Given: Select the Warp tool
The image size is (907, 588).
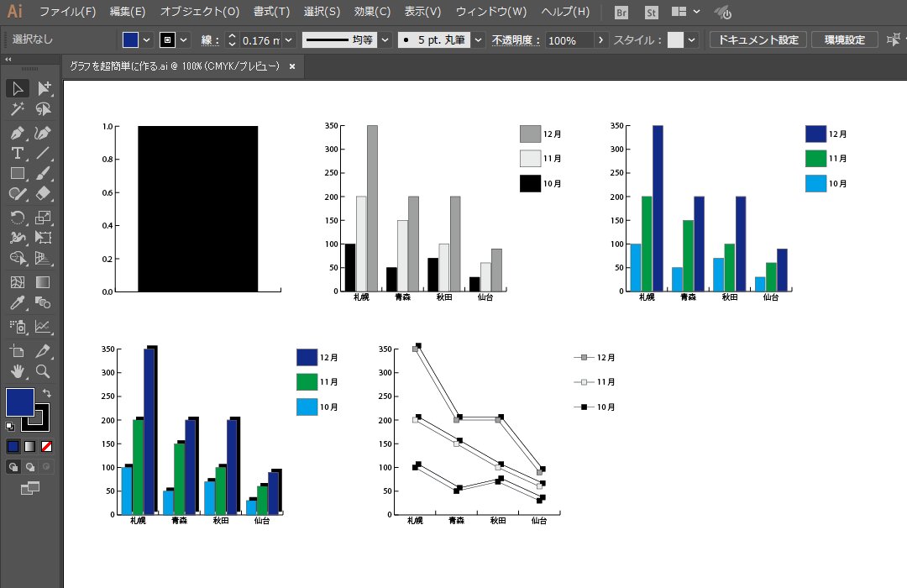Looking at the screenshot, I should 18,237.
